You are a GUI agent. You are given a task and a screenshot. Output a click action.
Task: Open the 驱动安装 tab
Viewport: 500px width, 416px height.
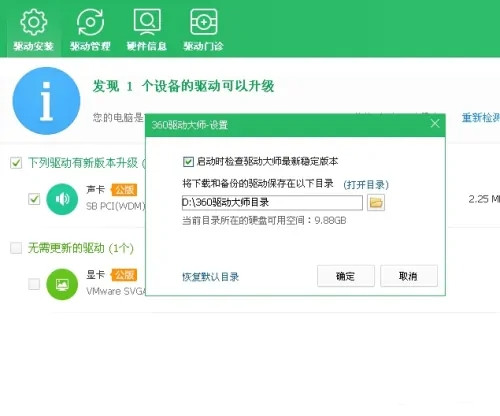[x=33, y=29]
